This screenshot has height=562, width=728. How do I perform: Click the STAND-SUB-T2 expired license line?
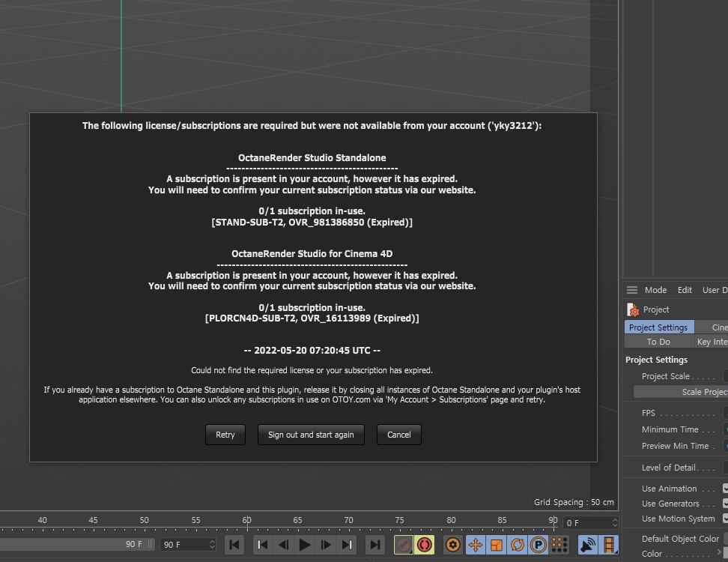[x=312, y=223]
